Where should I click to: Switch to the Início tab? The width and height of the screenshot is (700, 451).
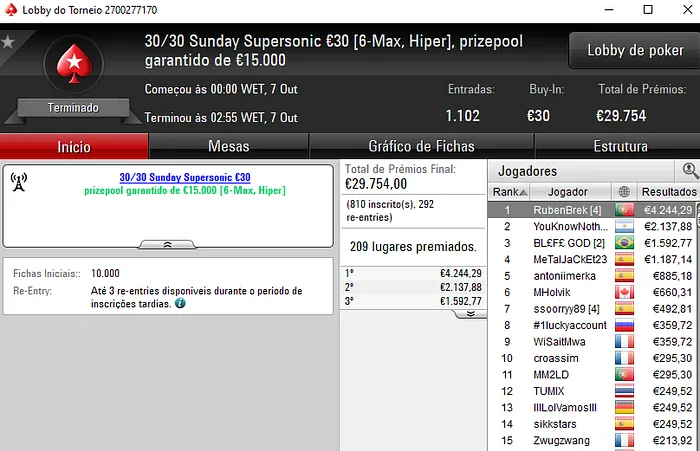point(74,146)
